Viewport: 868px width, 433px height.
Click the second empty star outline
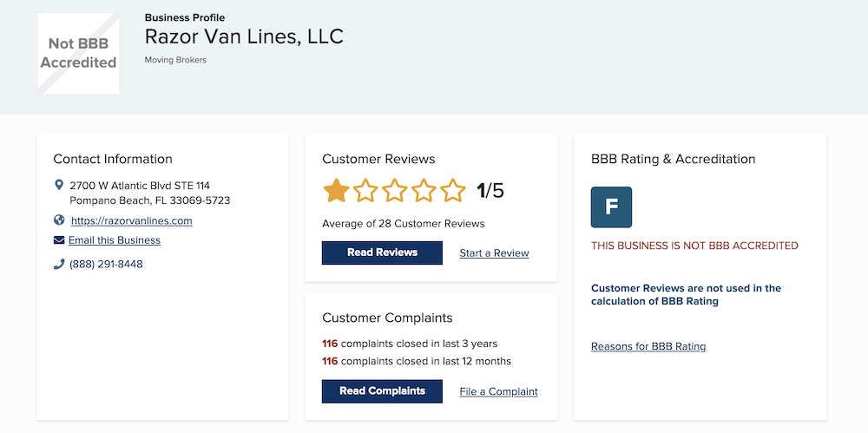pos(365,190)
